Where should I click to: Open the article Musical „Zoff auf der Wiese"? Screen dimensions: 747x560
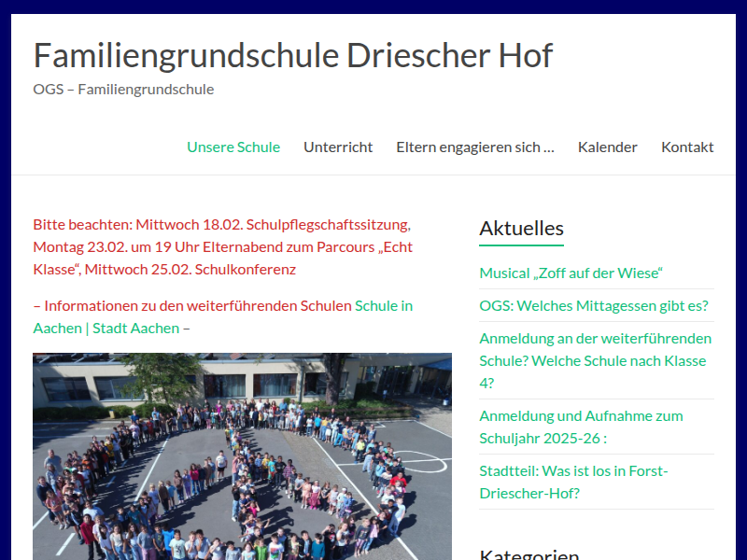coord(571,273)
